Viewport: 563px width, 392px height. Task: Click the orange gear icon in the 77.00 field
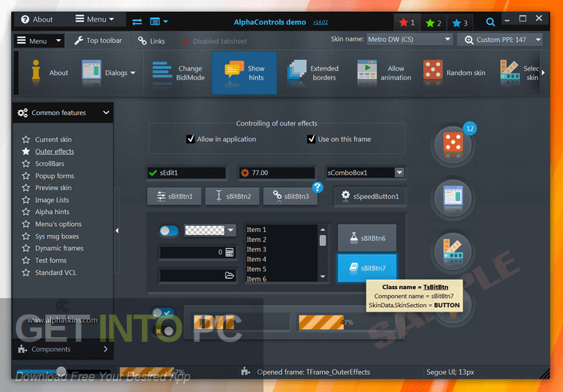245,173
